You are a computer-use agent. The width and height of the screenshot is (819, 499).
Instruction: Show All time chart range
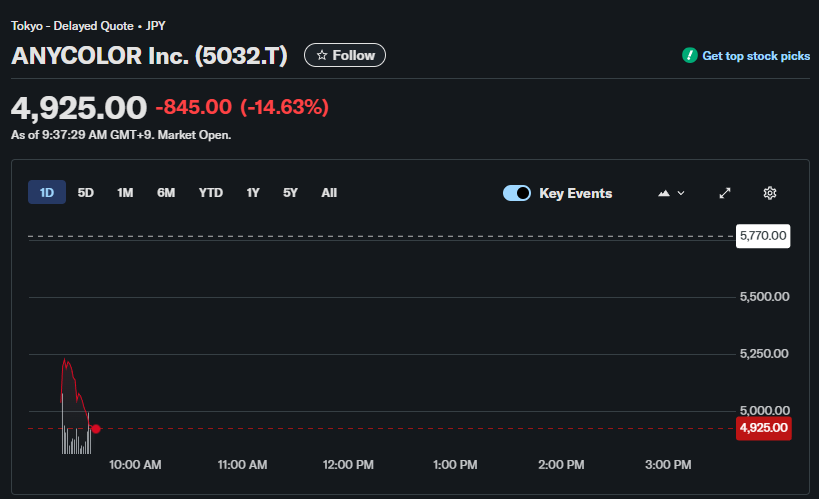[x=329, y=193]
